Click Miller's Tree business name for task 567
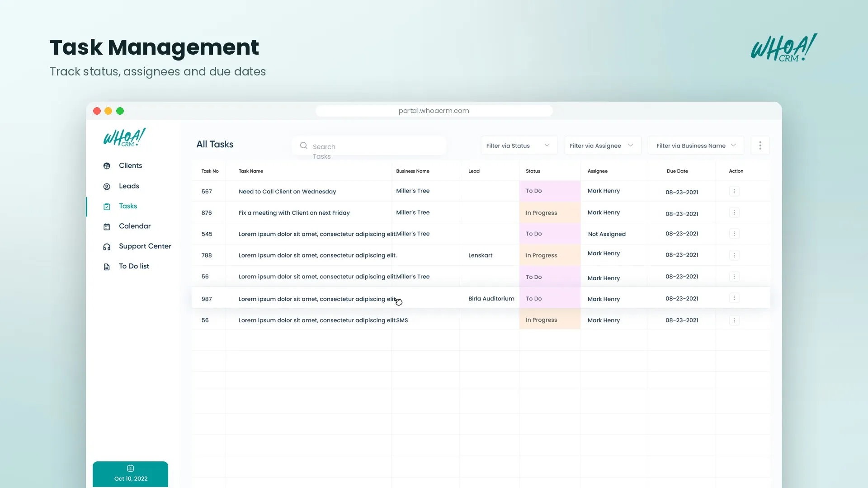868x488 pixels. pyautogui.click(x=413, y=191)
